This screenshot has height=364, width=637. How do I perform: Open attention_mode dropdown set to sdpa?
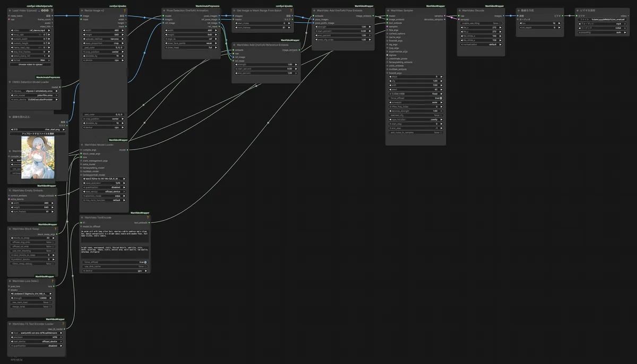pos(104,196)
